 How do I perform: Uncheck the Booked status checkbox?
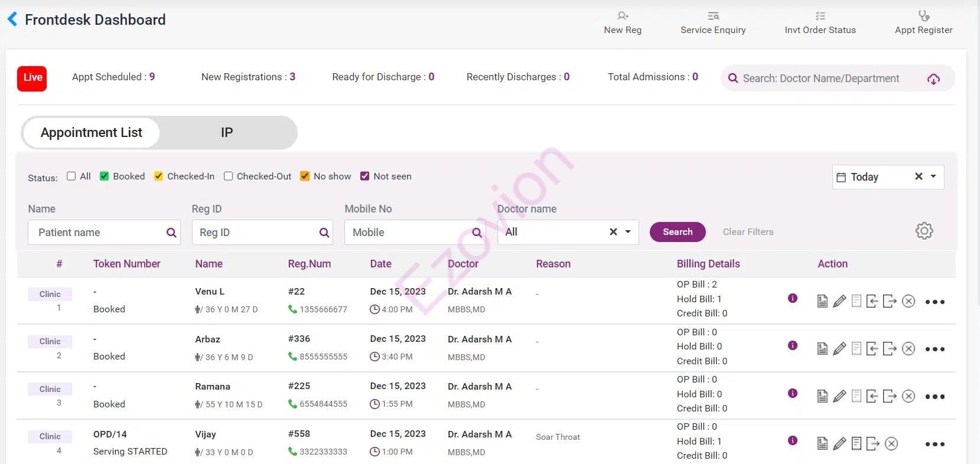pyautogui.click(x=105, y=176)
